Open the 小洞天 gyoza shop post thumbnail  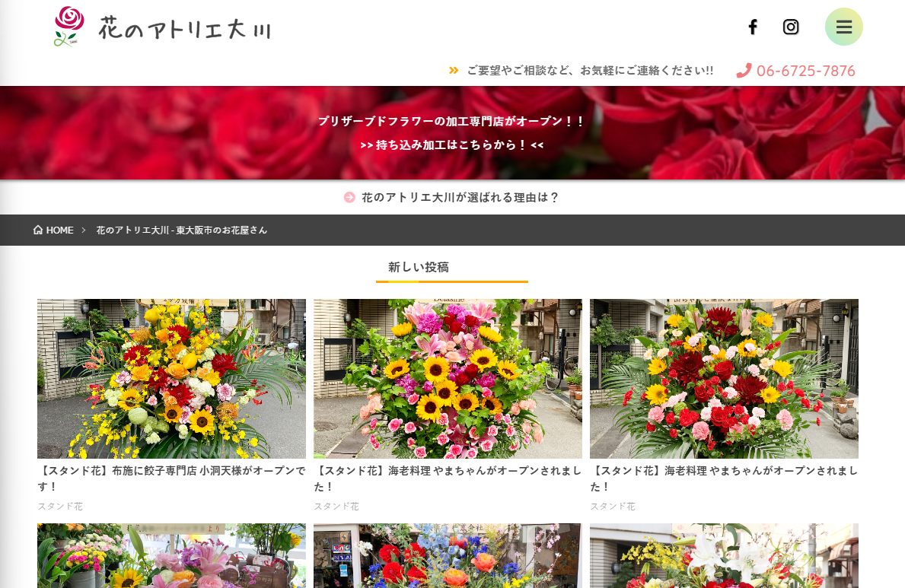pos(171,378)
